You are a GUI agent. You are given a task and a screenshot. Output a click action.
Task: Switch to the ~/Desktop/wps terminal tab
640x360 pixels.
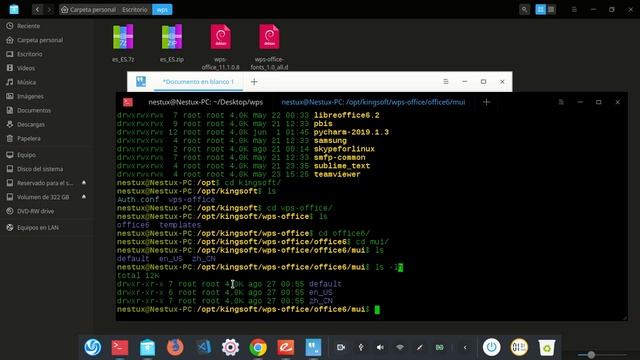[x=205, y=102]
